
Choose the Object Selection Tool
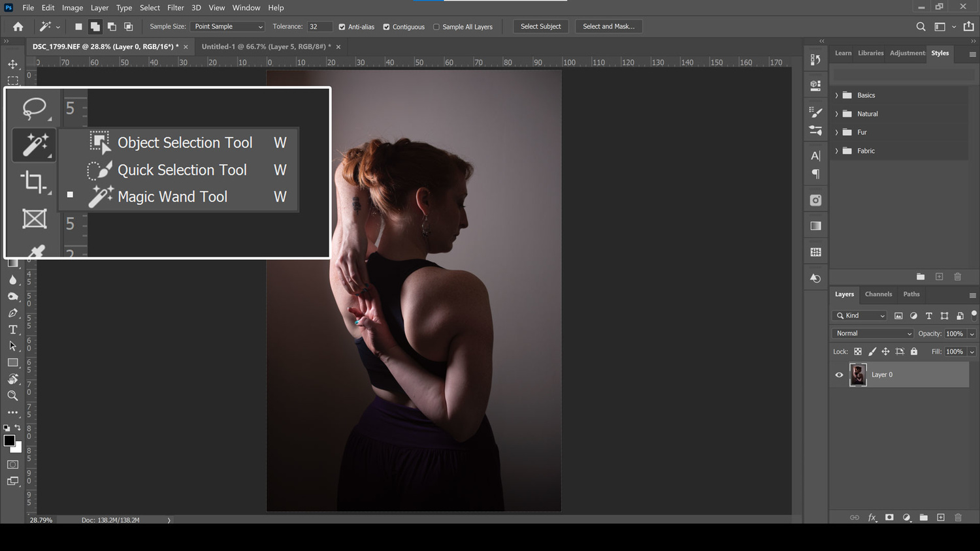coord(185,142)
